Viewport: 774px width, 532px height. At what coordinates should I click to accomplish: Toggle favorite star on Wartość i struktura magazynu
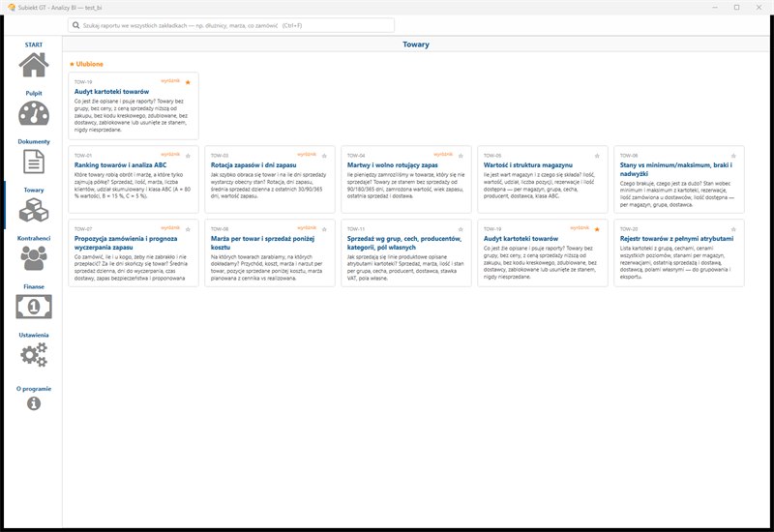[x=597, y=156]
